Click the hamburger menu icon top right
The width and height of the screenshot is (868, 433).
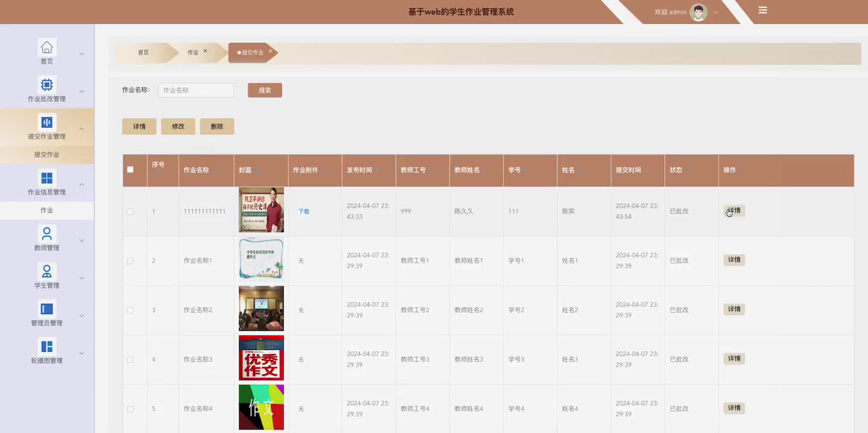point(762,10)
